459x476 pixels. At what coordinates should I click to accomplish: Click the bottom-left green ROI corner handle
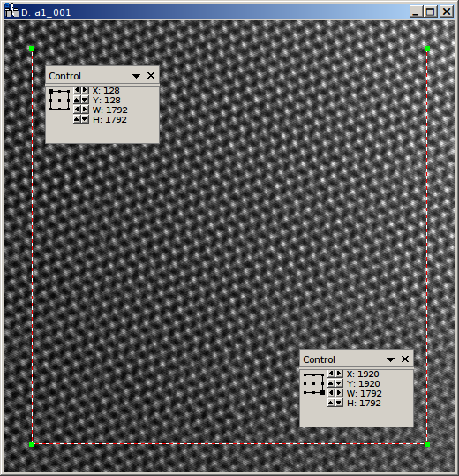[x=32, y=444]
